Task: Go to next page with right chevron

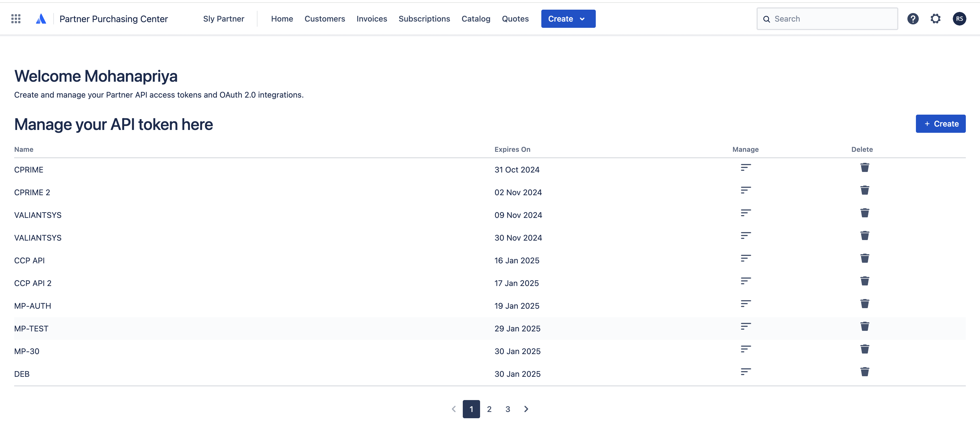Action: [x=526, y=409]
